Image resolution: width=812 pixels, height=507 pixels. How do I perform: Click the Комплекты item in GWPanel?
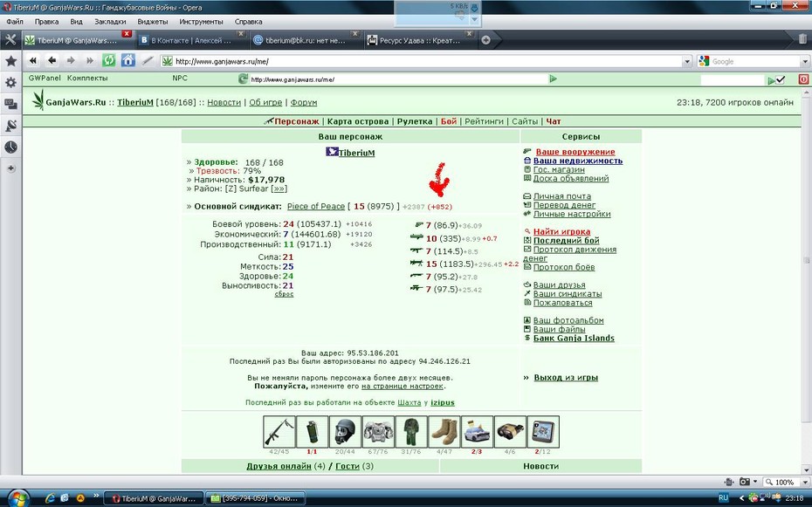[87, 79]
